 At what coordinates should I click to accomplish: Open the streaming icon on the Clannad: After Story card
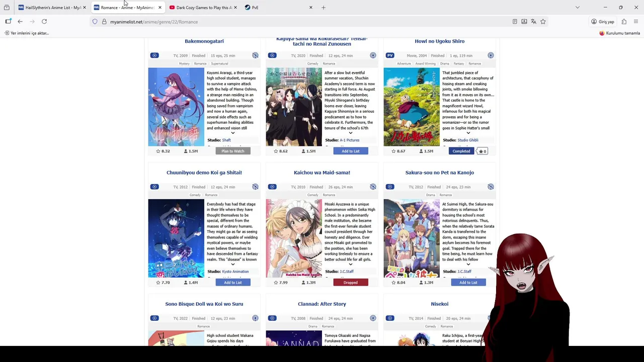click(x=373, y=318)
